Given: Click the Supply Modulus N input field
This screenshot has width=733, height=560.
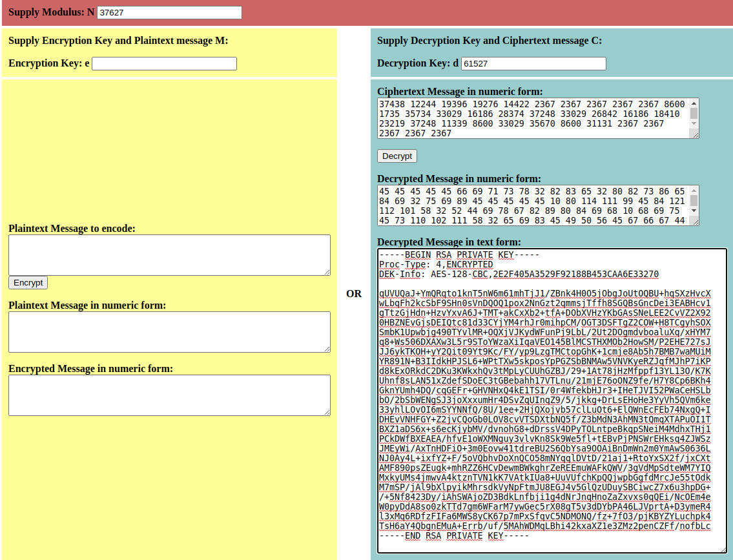Looking at the screenshot, I should [169, 13].
